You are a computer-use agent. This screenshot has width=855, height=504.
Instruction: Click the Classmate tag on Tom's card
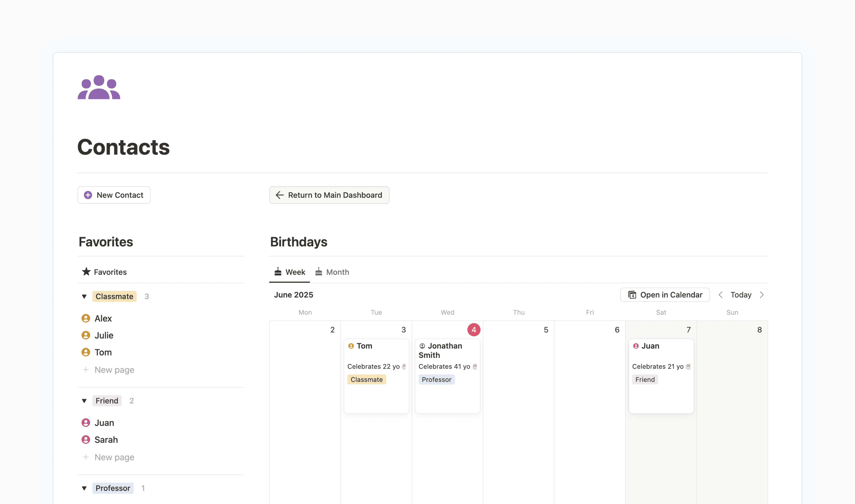click(367, 379)
